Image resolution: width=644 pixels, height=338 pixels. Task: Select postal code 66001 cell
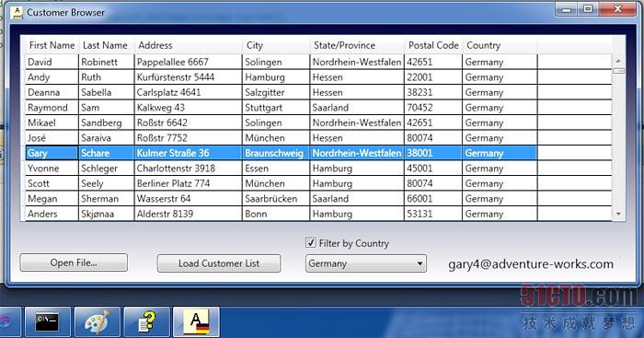point(433,199)
